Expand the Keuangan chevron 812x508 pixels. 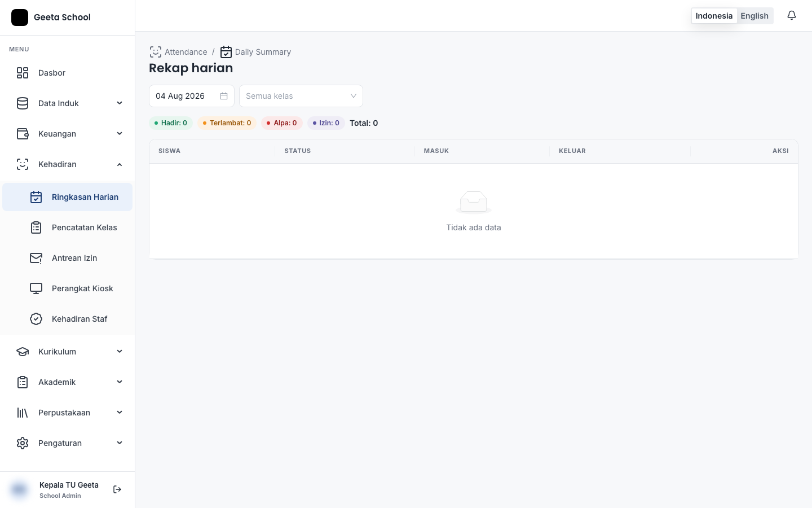(120, 134)
